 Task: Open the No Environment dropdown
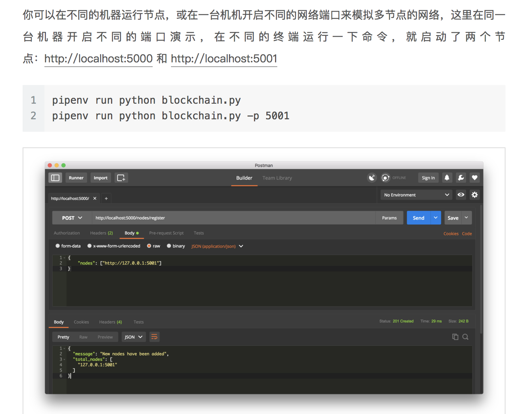(416, 195)
